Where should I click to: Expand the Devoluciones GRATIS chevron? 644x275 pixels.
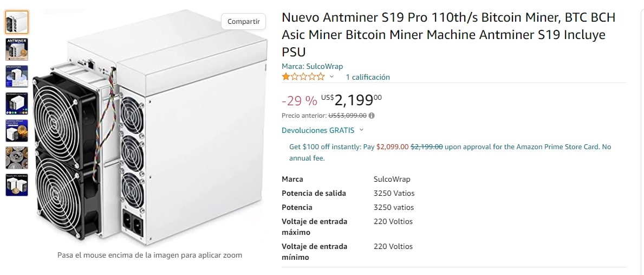tap(361, 130)
